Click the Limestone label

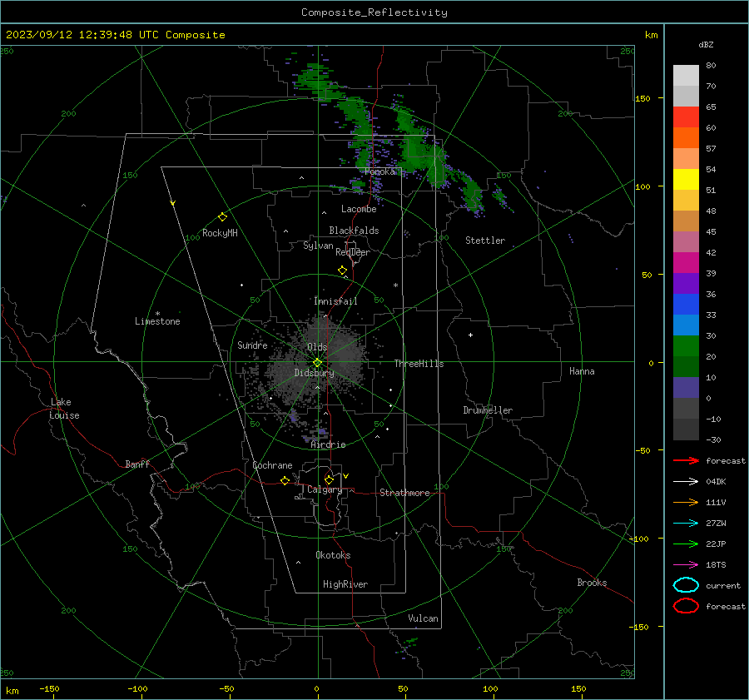click(x=157, y=321)
